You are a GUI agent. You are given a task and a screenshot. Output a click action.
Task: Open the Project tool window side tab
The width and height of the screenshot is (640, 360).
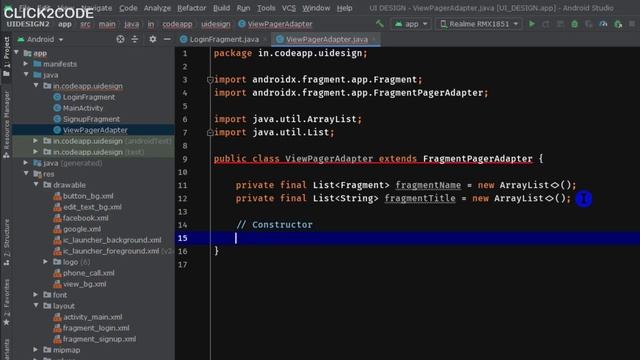point(6,56)
